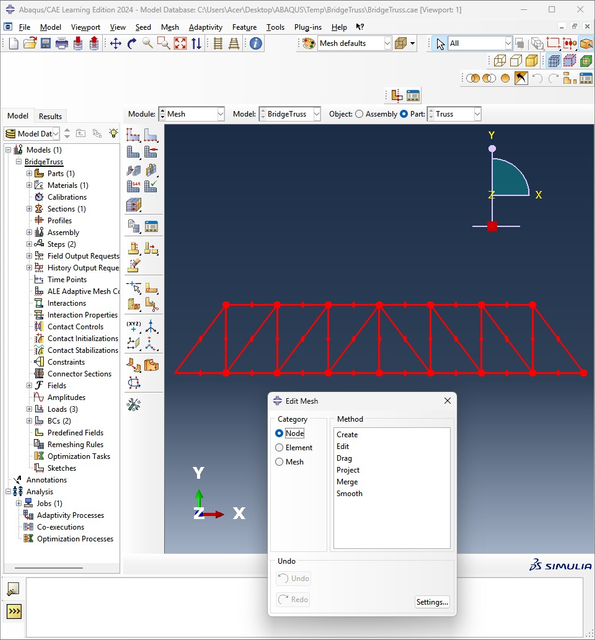Click the selection arrow tool
This screenshot has width=595, height=640.
(440, 43)
